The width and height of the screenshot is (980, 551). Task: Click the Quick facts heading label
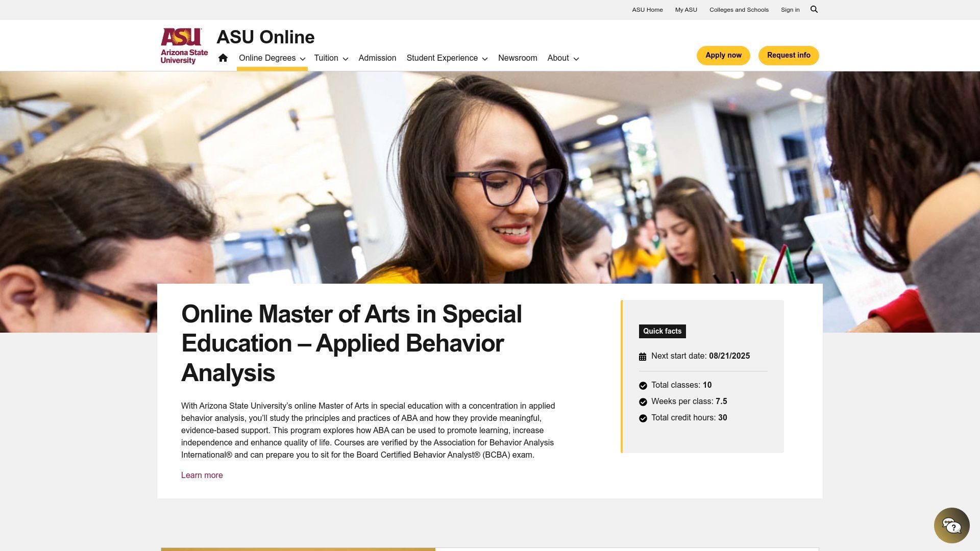(662, 331)
